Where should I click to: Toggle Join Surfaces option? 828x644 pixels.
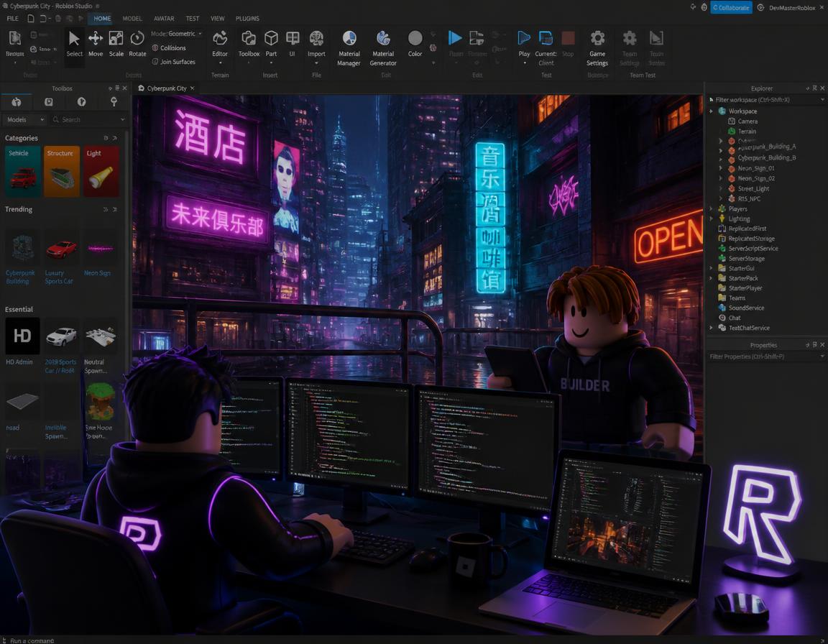pos(174,62)
